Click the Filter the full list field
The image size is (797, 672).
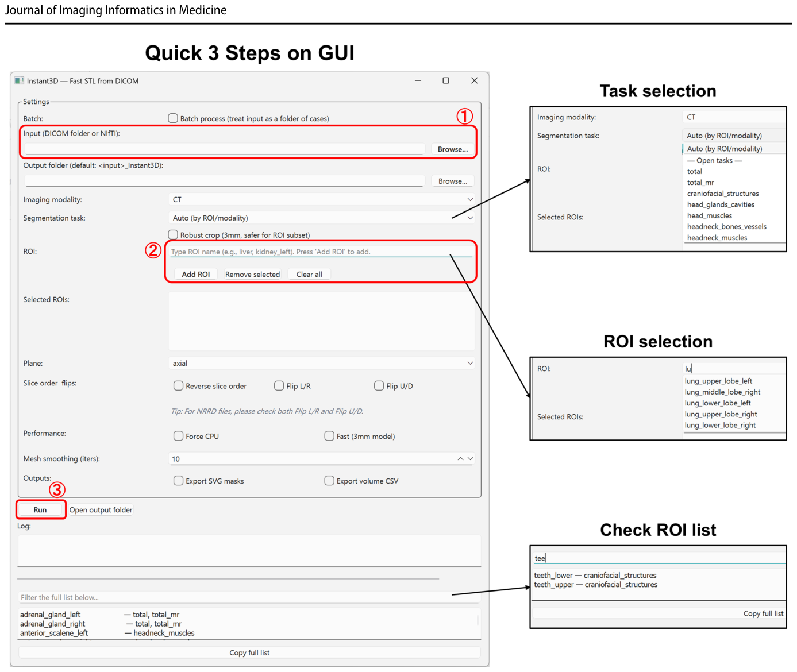pos(249,597)
